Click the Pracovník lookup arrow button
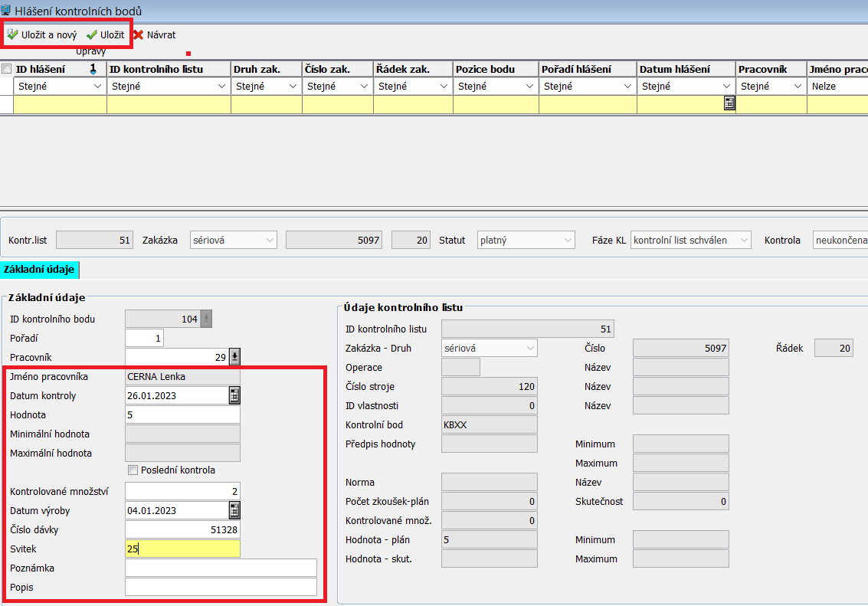The width and height of the screenshot is (868, 606). pos(234,357)
